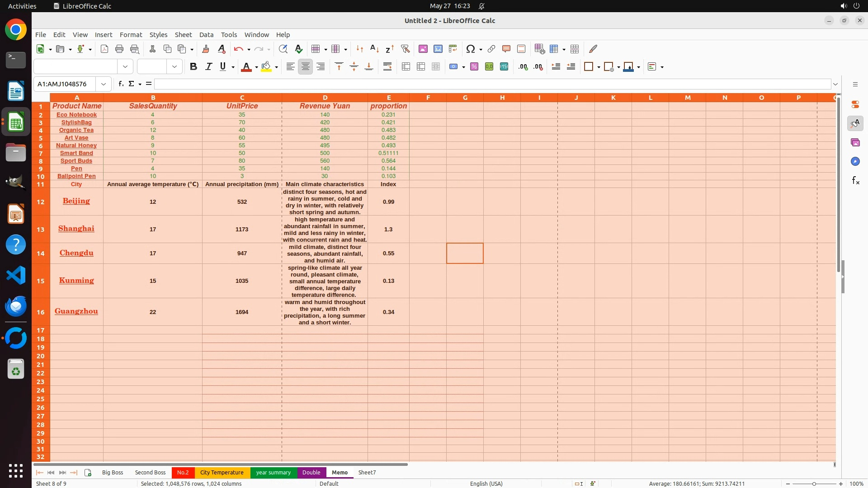Toggle Wrap Text option
This screenshot has width=868, height=488.
point(387,67)
